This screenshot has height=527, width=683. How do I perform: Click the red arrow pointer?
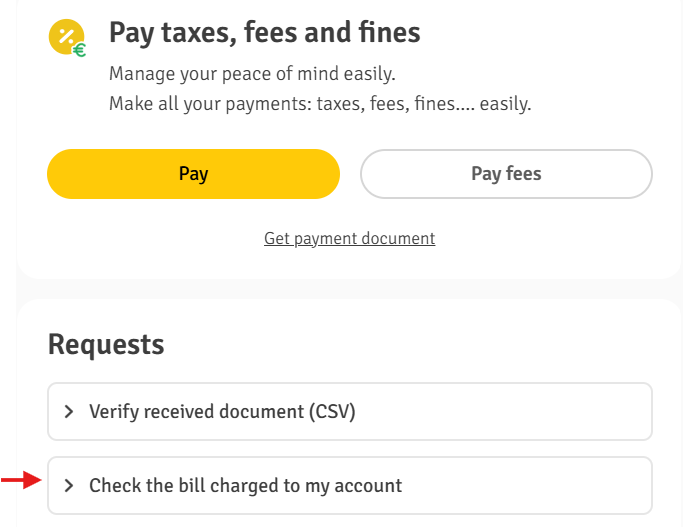[x=21, y=480]
